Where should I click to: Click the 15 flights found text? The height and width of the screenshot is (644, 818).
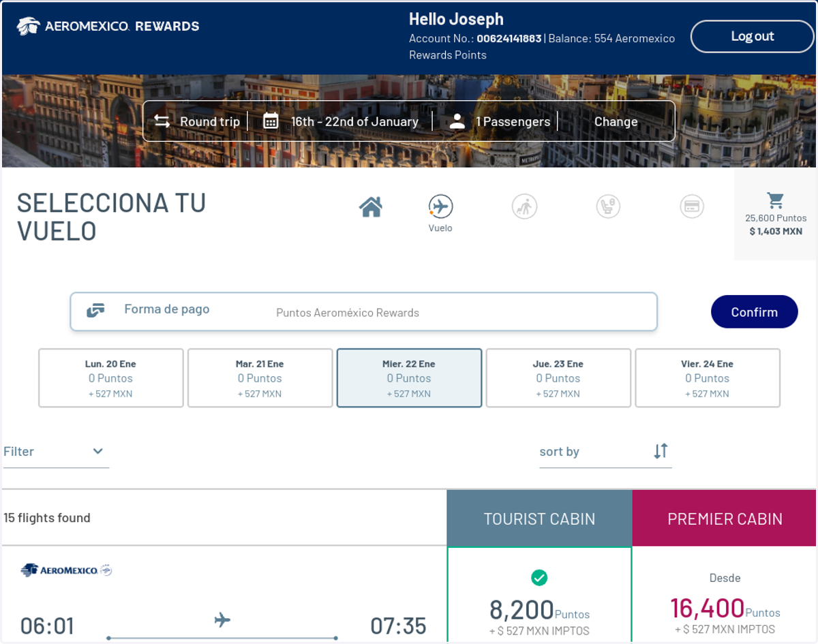pos(47,518)
